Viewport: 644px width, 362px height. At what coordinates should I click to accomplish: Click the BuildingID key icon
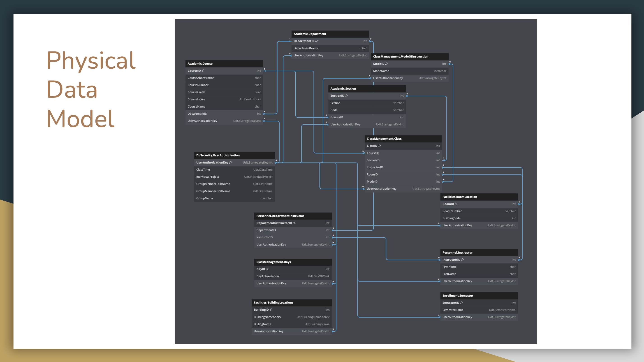pyautogui.click(x=271, y=310)
